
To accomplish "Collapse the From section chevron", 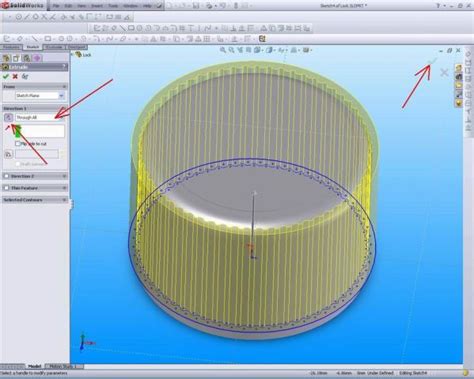I will 64,87.
